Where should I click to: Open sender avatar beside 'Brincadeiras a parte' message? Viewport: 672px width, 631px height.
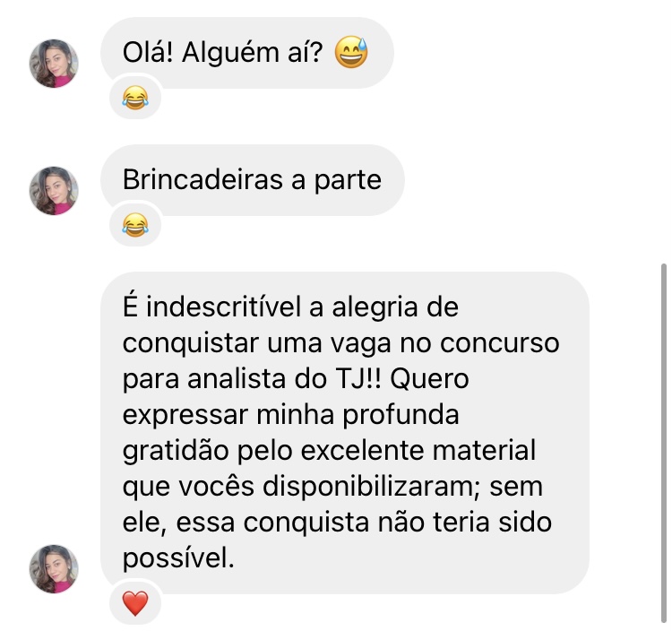point(54,191)
